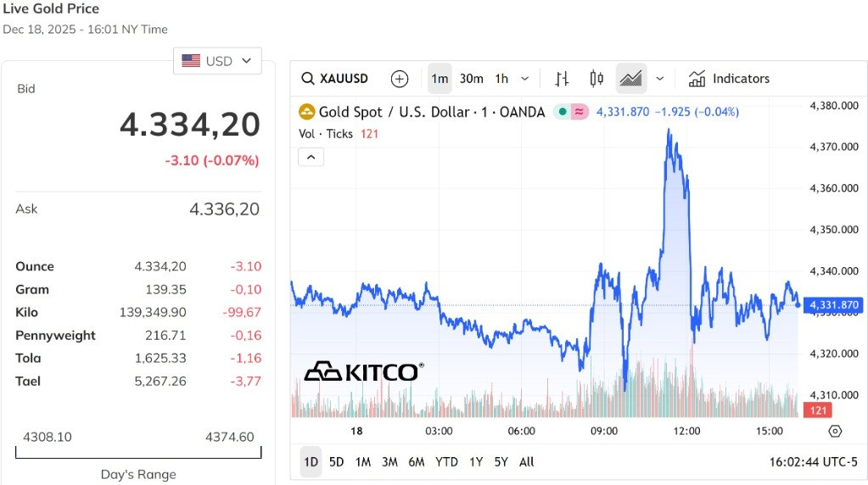Expand more time intervals chevron after 1h
The image size is (868, 485).
point(524,79)
